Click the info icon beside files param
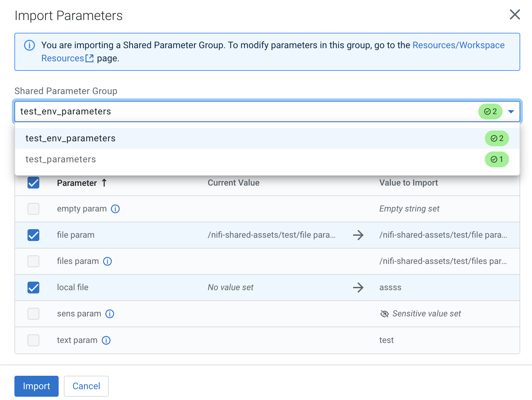 coord(107,261)
